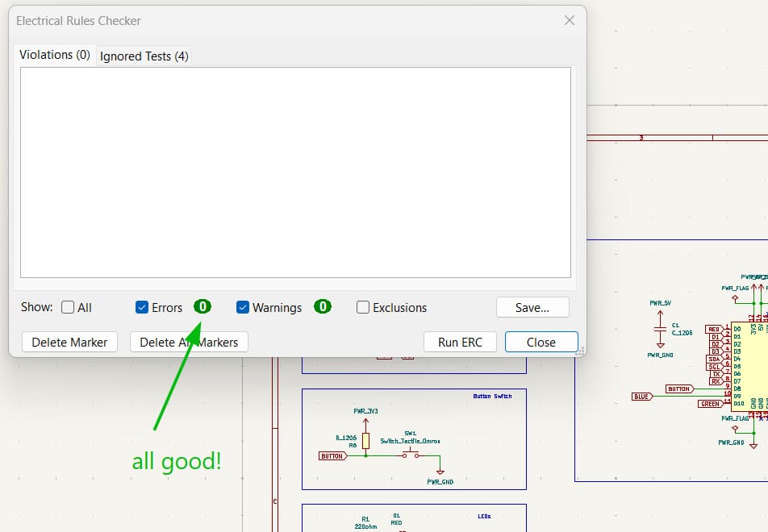Select the RED global label
Screen dimensions: 768x532
click(715, 330)
